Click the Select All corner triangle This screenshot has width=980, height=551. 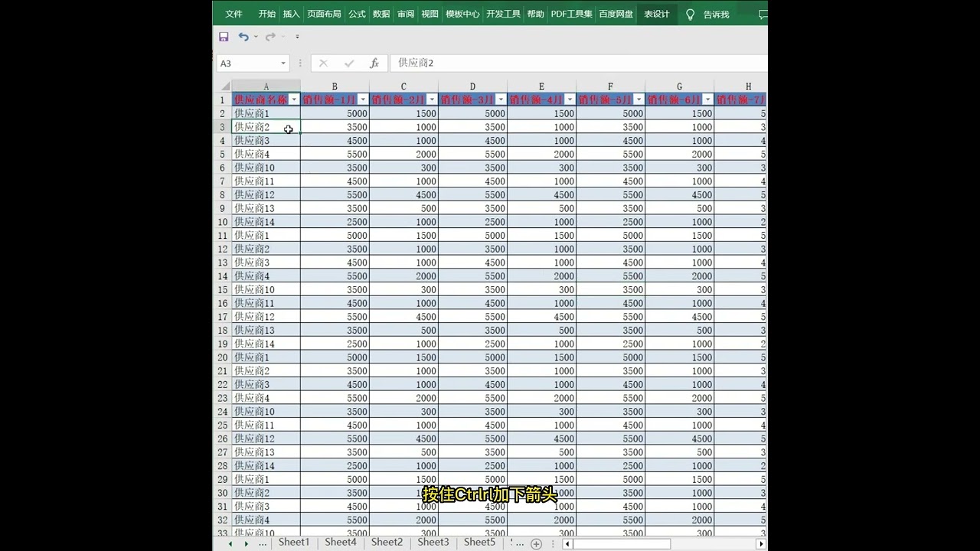pyautogui.click(x=225, y=86)
